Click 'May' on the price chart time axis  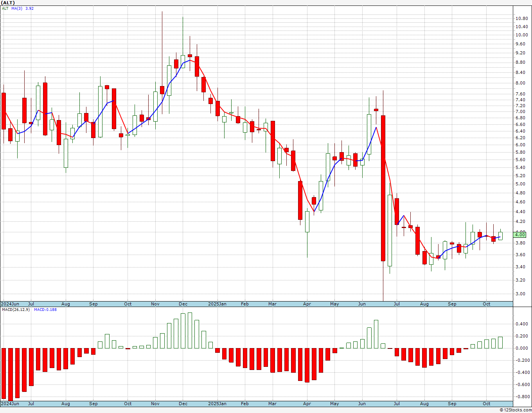(334, 304)
